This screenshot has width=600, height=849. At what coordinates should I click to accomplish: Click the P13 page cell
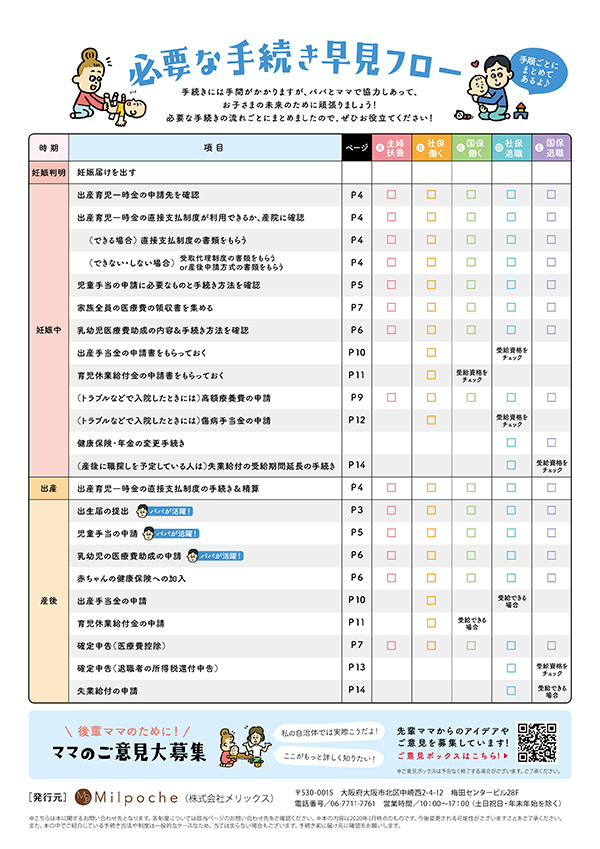[357, 668]
